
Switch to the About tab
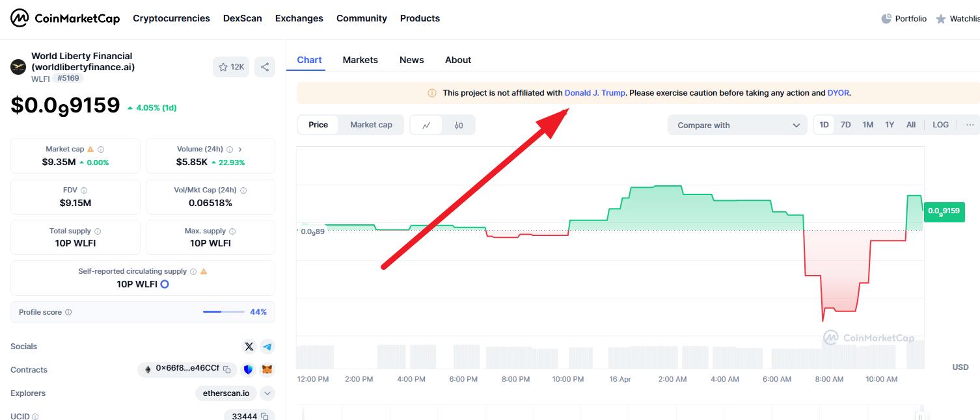[x=458, y=60]
